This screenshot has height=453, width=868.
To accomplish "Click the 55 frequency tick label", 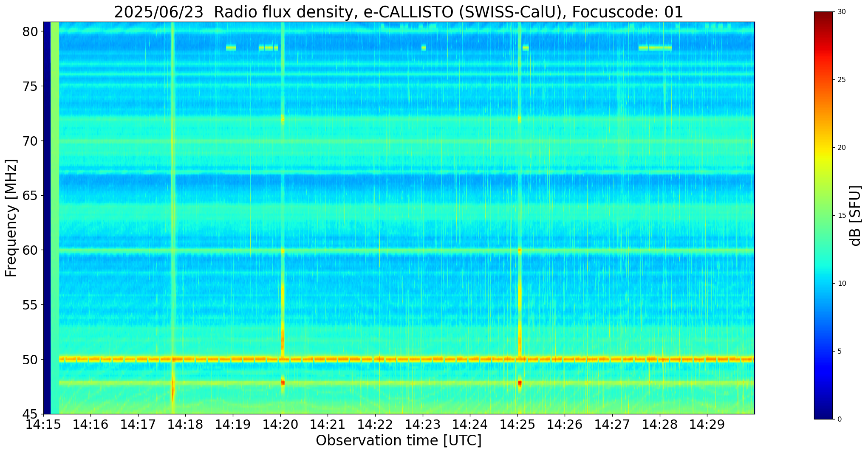I will 30,305.
